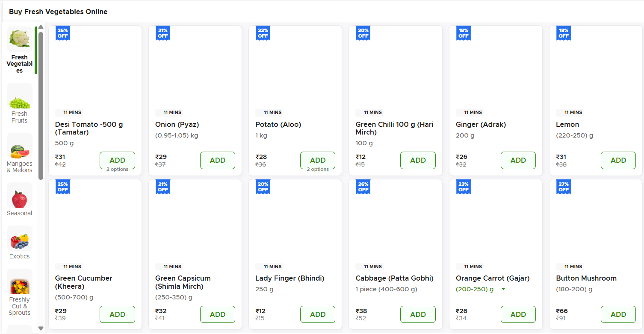
Task: Click the Fresh Vegetables cauliflower icon
Action: tap(20, 39)
